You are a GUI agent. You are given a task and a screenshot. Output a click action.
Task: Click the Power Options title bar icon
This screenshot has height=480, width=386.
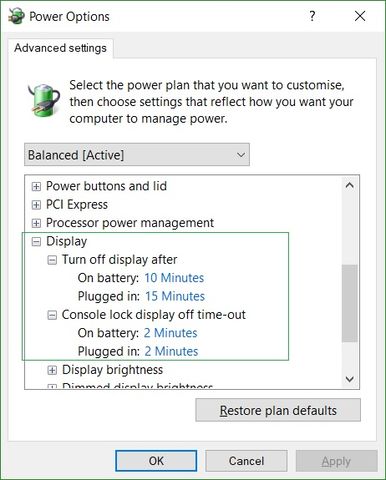point(16,16)
